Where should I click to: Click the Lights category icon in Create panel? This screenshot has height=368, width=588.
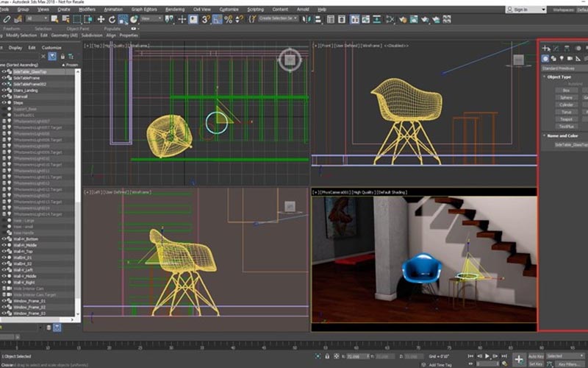(562, 58)
